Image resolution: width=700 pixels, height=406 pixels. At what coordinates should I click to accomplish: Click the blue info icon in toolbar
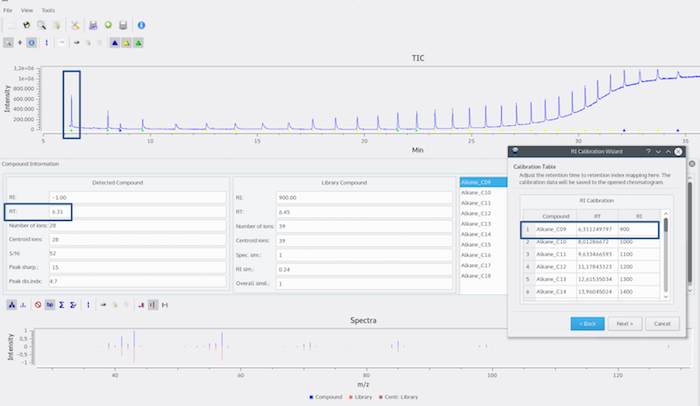(141, 24)
